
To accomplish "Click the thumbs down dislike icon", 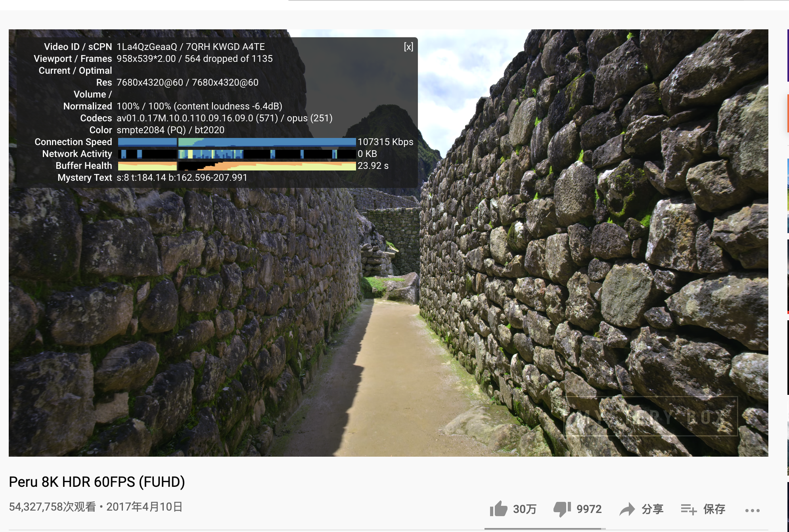I will (x=562, y=509).
